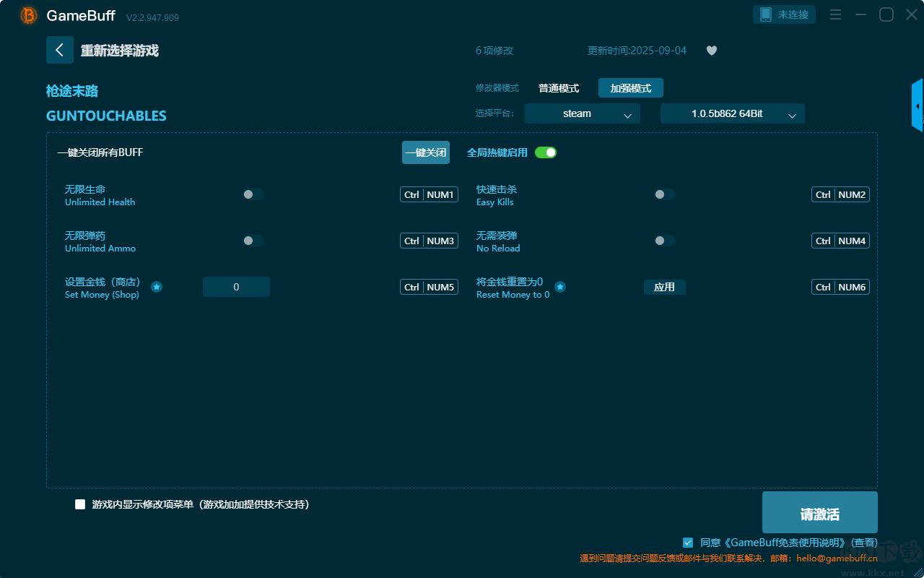The height and width of the screenshot is (578, 924).
Task: Click the 应用 button for Reset Money
Action: [x=664, y=287]
